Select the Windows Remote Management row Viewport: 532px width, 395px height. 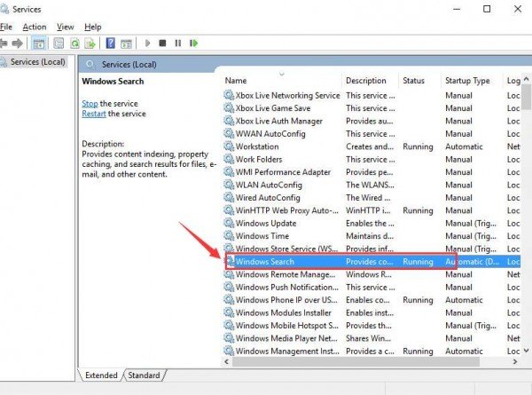(x=372, y=274)
